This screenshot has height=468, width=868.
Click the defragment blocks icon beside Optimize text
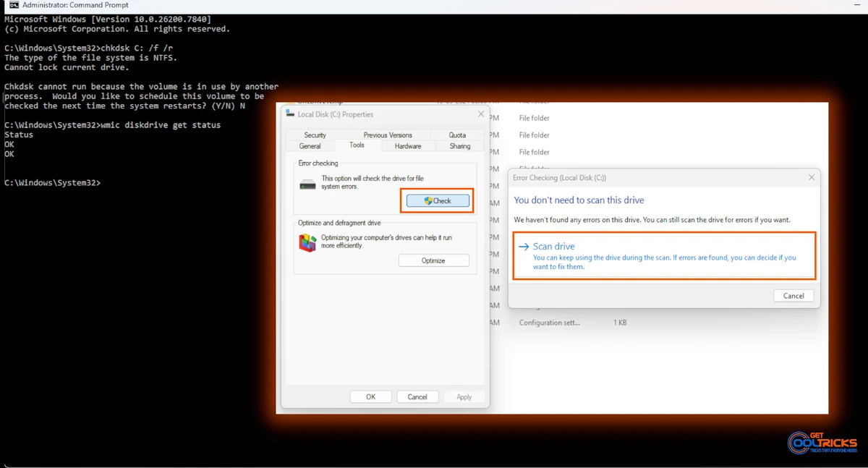pyautogui.click(x=307, y=242)
